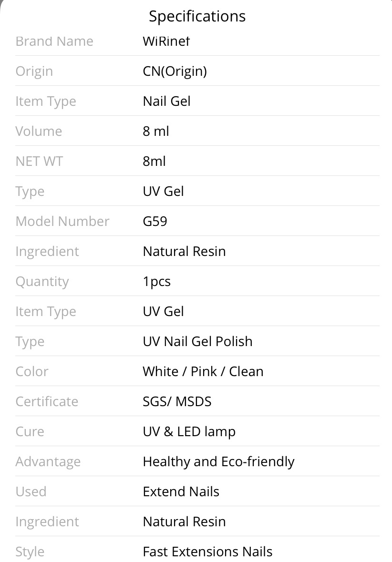Tap the UV Nail Gel Polish type
392x562 pixels.
click(197, 342)
